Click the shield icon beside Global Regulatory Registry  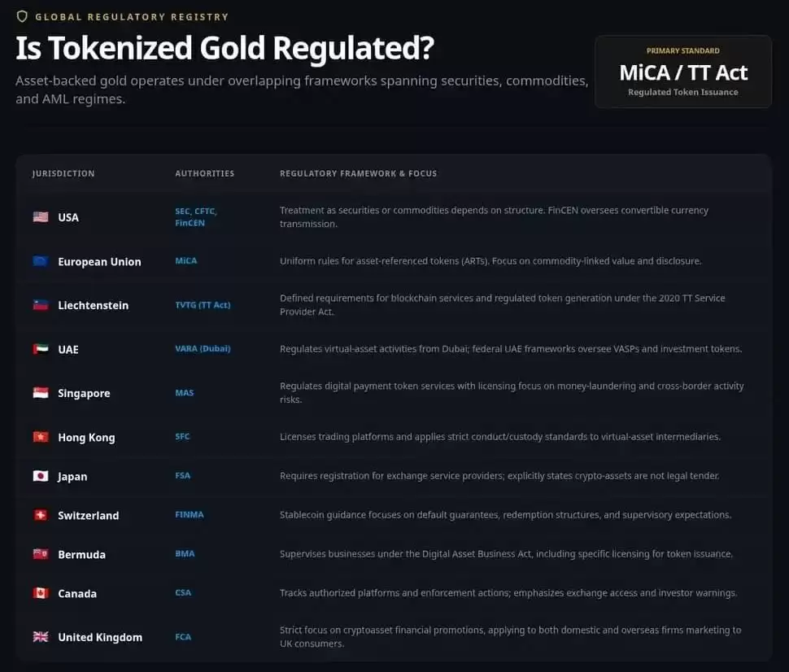tap(22, 16)
